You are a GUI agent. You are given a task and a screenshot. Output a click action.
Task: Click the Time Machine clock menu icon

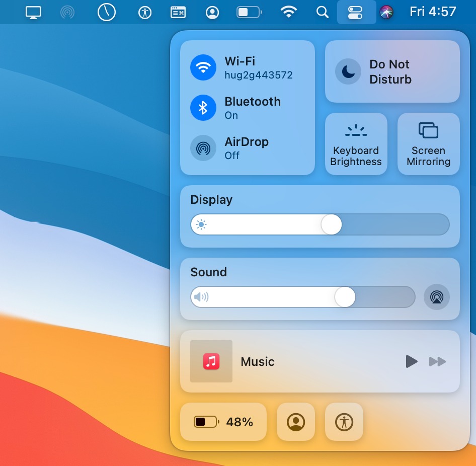(x=107, y=12)
